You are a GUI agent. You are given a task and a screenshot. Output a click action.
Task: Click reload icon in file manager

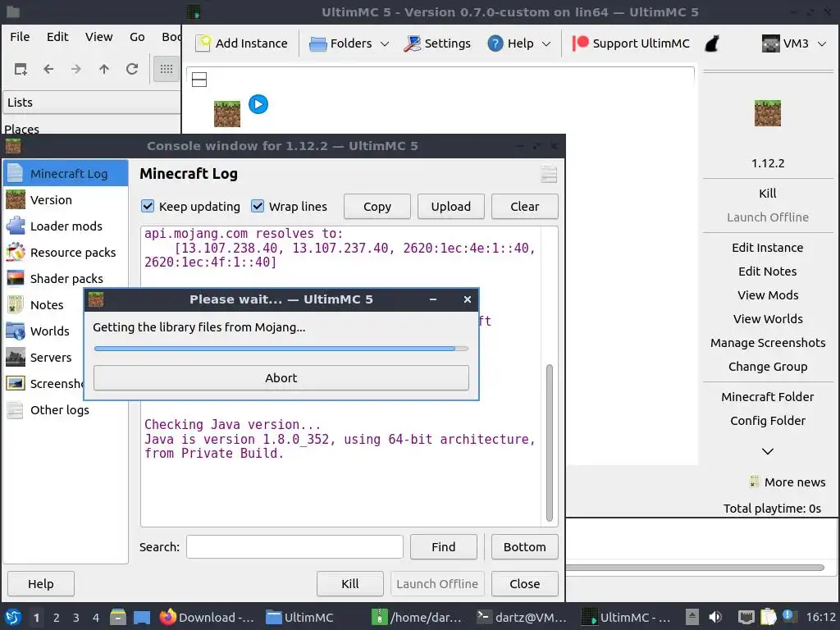pyautogui.click(x=132, y=69)
